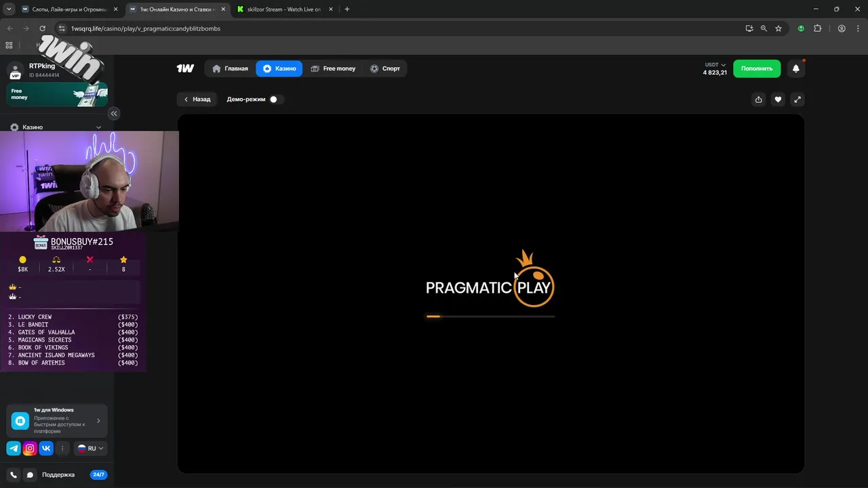This screenshot has height=488, width=868.
Task: Click the 1w for Windows app icon
Action: (20, 421)
